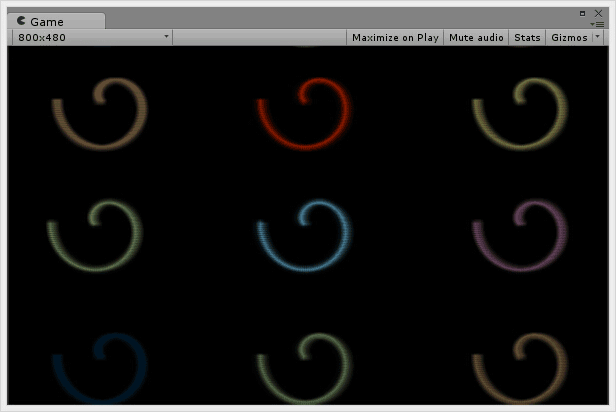This screenshot has height=412, width=616.
Task: Click the dark navy spiral in the game view
Action: click(x=100, y=368)
